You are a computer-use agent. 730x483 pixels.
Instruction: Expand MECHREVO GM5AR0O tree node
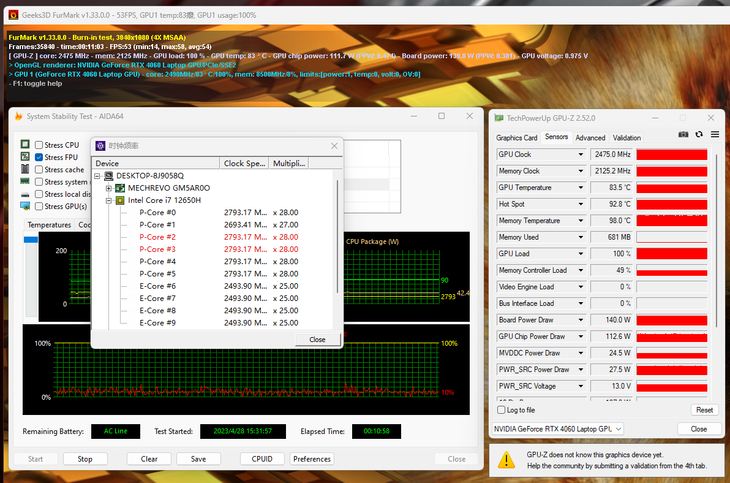(108, 188)
